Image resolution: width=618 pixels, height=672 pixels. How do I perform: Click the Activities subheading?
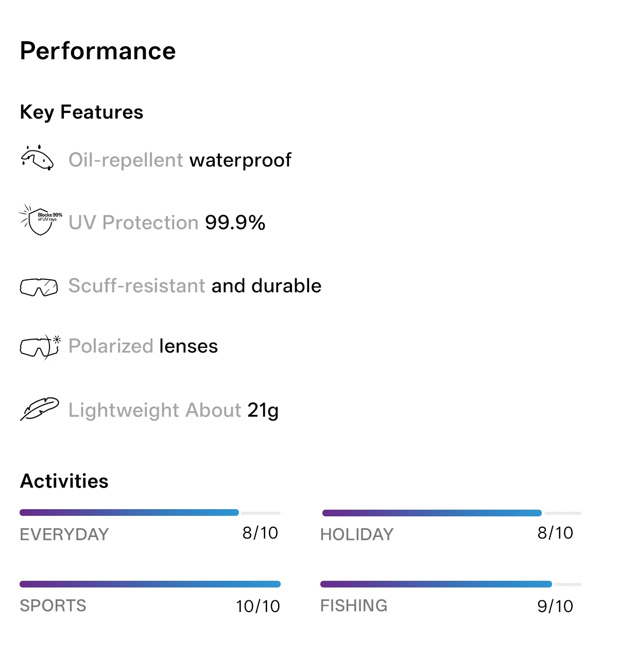pos(64,481)
